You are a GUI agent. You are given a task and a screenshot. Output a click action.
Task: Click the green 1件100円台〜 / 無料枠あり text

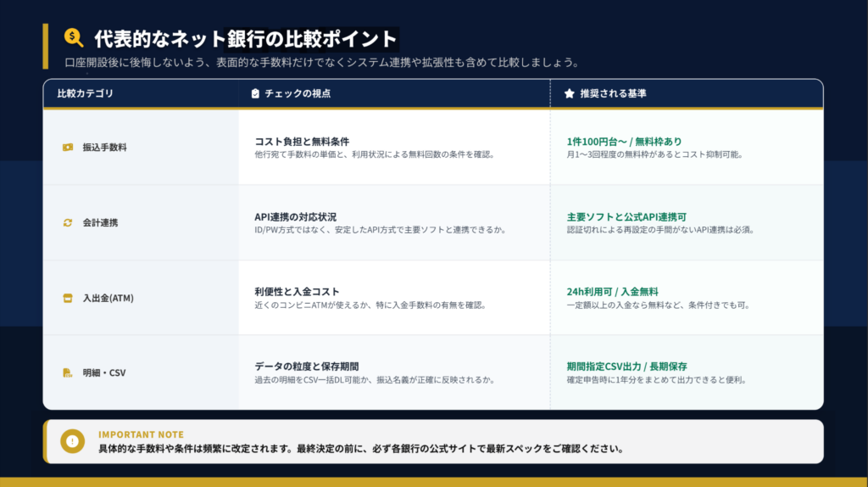tap(624, 142)
